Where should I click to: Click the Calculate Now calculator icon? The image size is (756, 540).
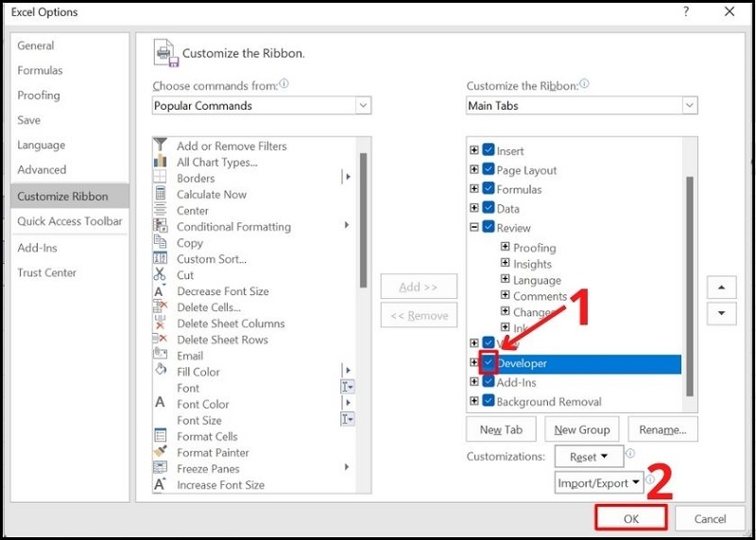(x=160, y=194)
